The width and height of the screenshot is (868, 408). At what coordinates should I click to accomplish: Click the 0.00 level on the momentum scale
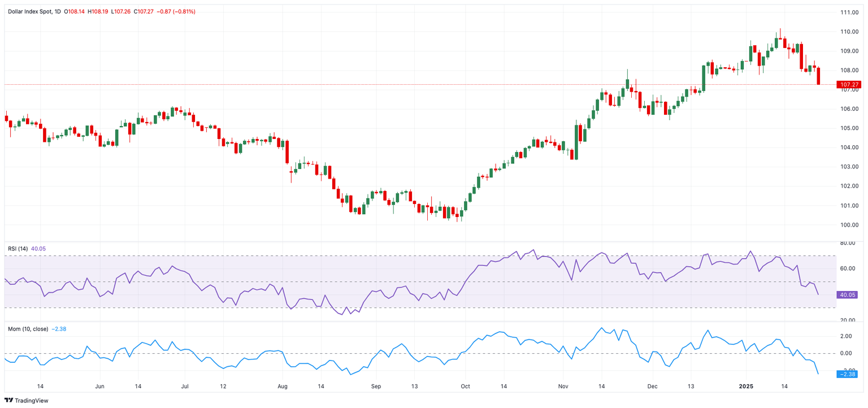pos(846,353)
